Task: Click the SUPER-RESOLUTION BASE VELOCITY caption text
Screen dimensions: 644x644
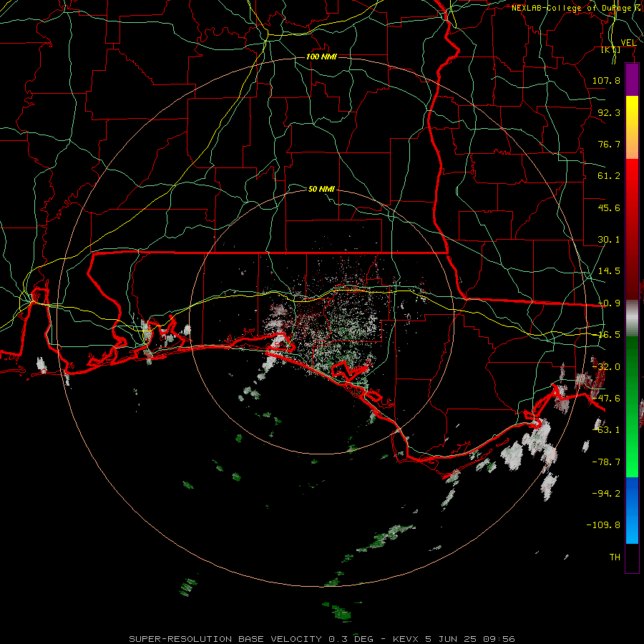Action: click(225, 639)
